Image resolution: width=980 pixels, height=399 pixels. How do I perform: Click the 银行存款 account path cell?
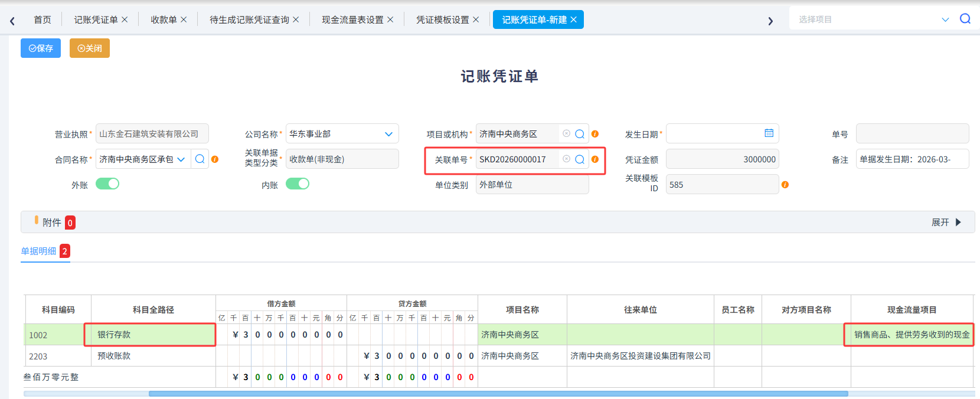pos(153,335)
